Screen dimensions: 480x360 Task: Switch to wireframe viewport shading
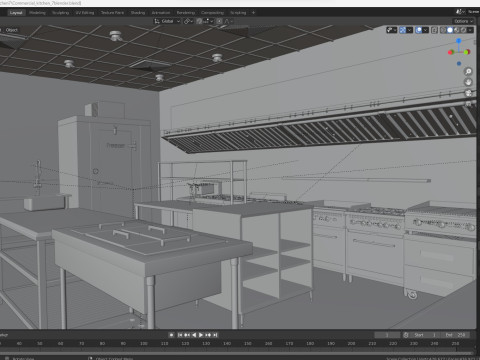tap(443, 30)
